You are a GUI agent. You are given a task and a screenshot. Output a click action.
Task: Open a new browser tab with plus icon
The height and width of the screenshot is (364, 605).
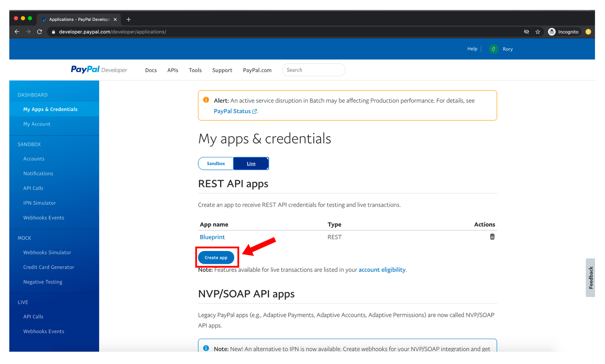[x=129, y=20]
